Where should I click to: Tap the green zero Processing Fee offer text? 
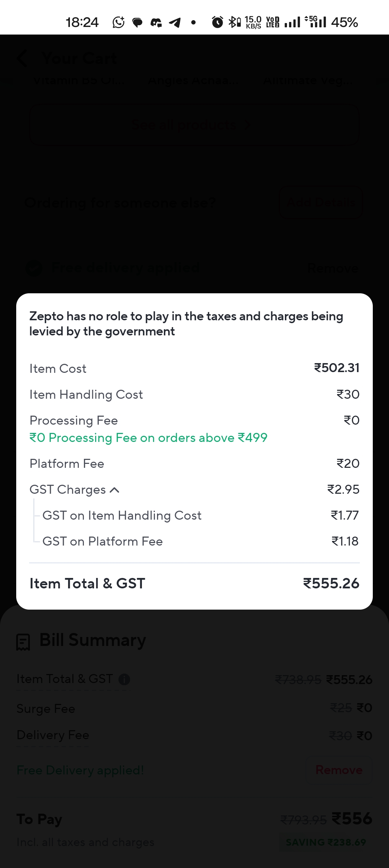point(148,438)
